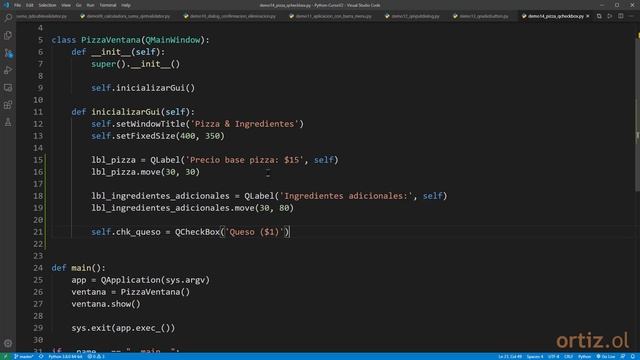Click the 'Precio base pizza: $15' string

point(244,160)
